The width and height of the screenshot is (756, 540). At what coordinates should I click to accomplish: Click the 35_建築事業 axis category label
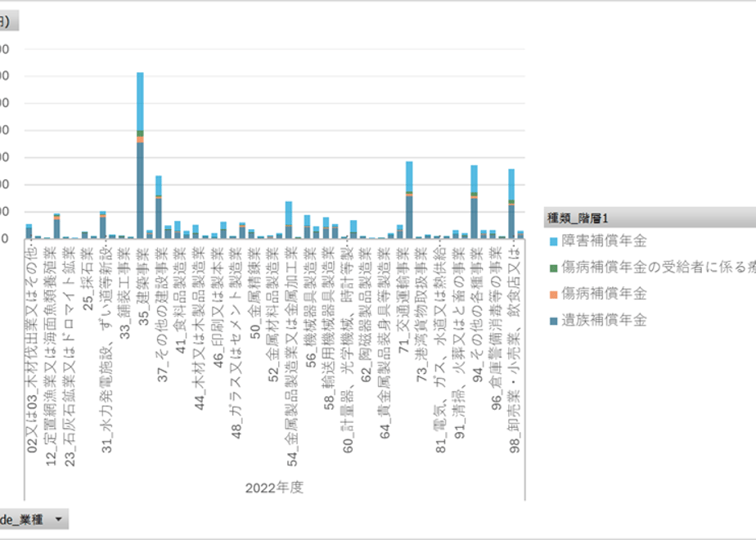pyautogui.click(x=144, y=287)
